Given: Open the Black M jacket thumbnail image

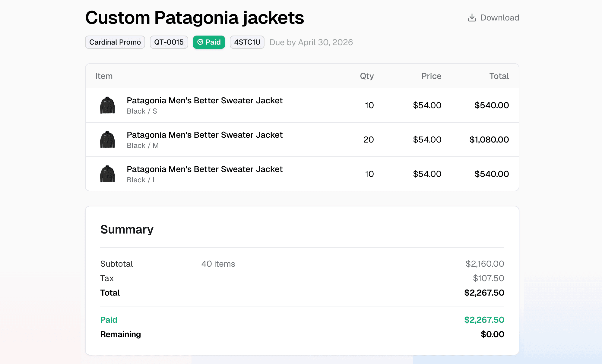Looking at the screenshot, I should [107, 140].
